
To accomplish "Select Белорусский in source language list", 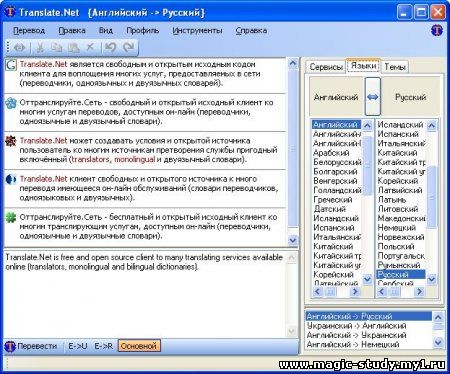I will pos(336,162).
